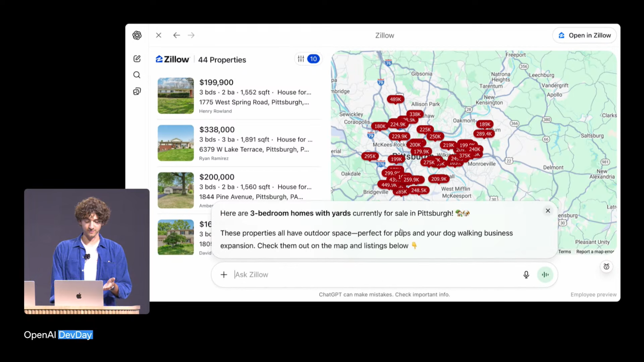Screen dimensions: 644x362
Task: Click agent name Henry Rowland
Action: (x=215, y=111)
